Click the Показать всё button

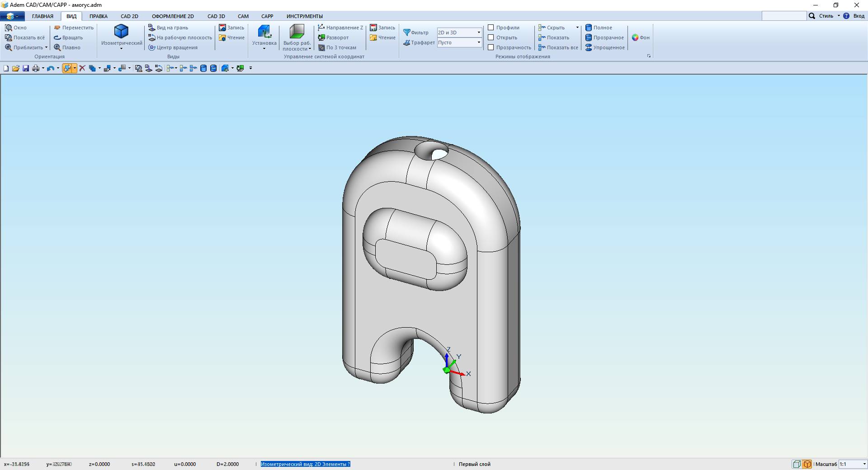pos(25,38)
